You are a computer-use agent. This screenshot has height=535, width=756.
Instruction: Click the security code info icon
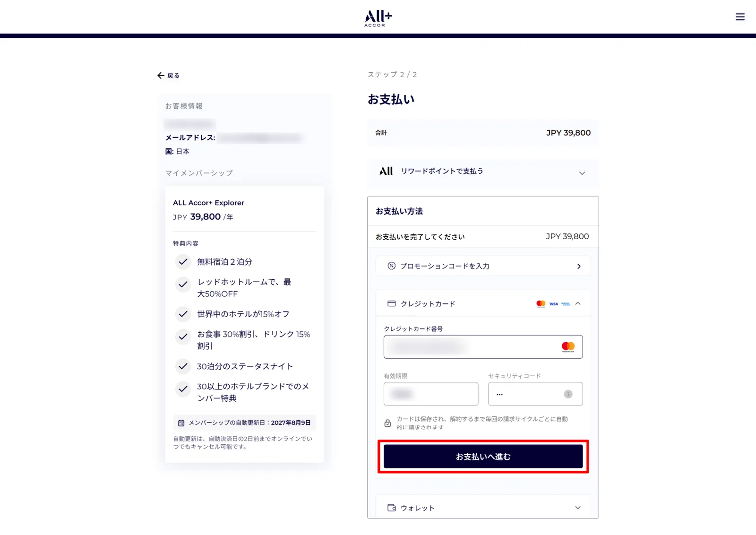coord(568,394)
